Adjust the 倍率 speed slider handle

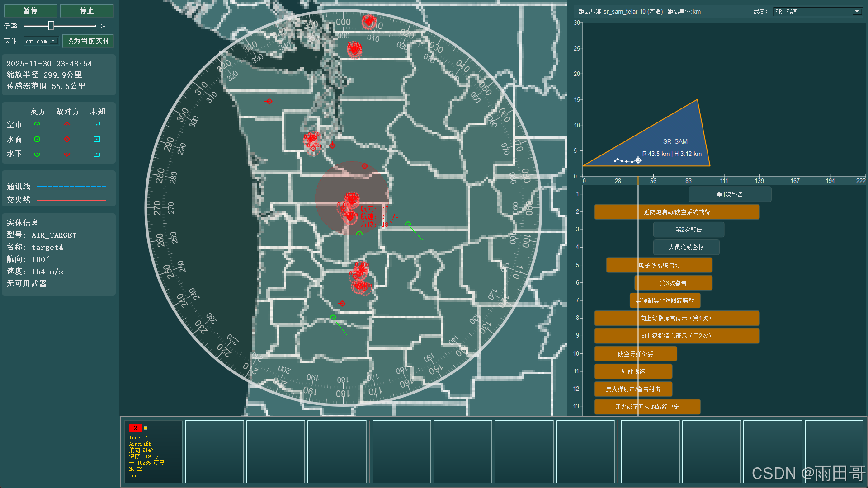[51, 26]
